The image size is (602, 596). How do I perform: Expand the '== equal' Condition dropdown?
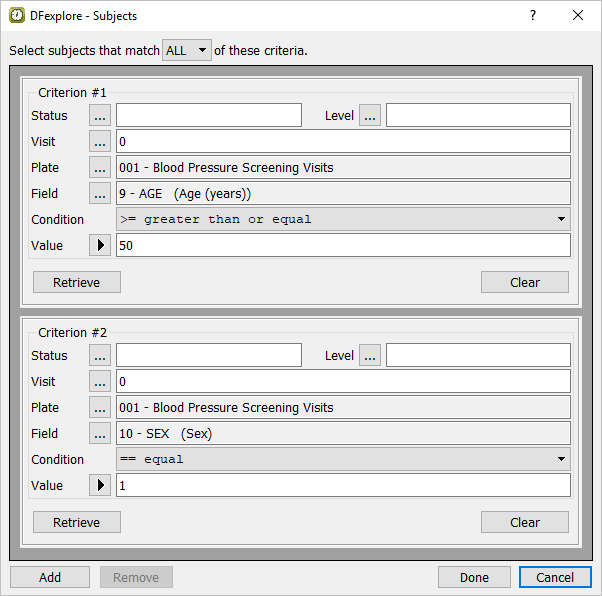(343, 460)
